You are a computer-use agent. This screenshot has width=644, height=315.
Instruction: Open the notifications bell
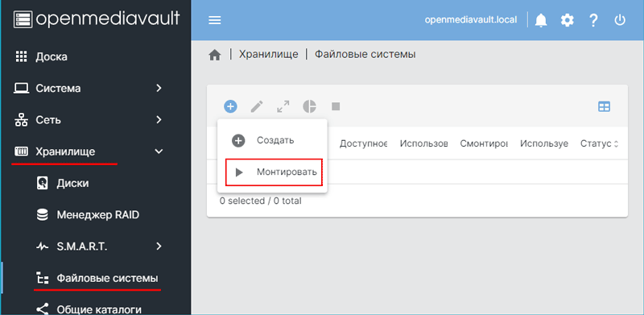click(x=541, y=20)
